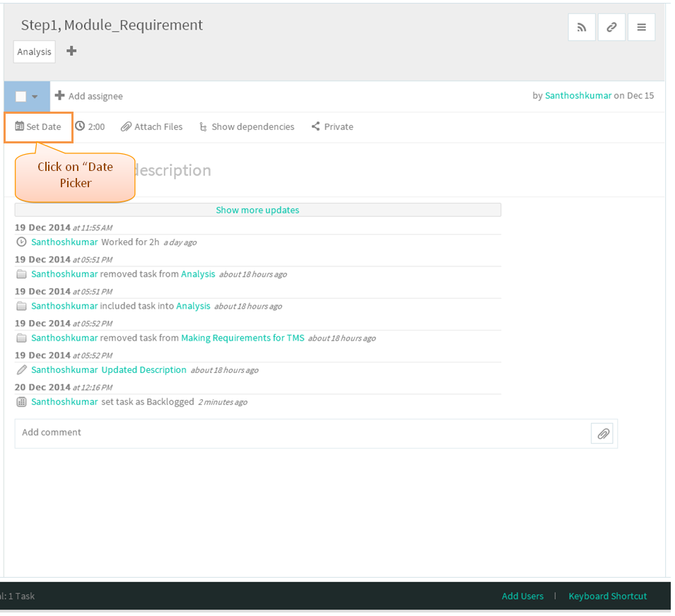Open Santhoshkumar link in Updated Description entry
The height and width of the screenshot is (616, 675).
(x=64, y=370)
